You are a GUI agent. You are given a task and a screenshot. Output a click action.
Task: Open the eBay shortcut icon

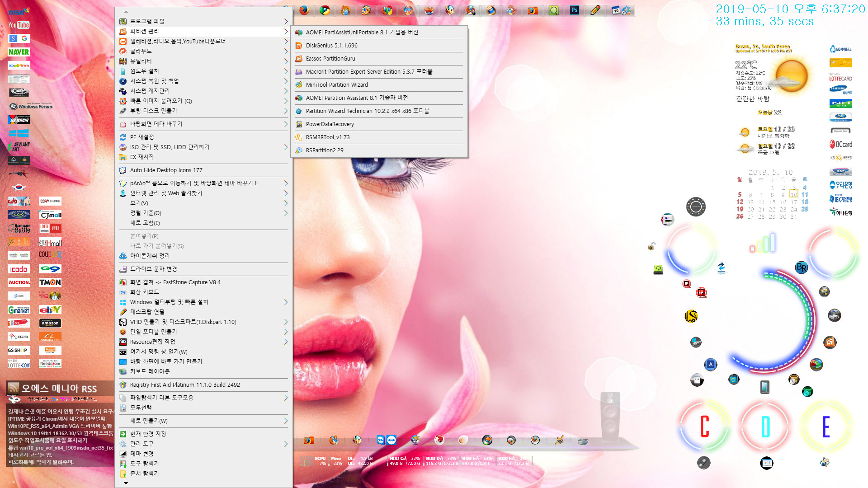tap(50, 310)
